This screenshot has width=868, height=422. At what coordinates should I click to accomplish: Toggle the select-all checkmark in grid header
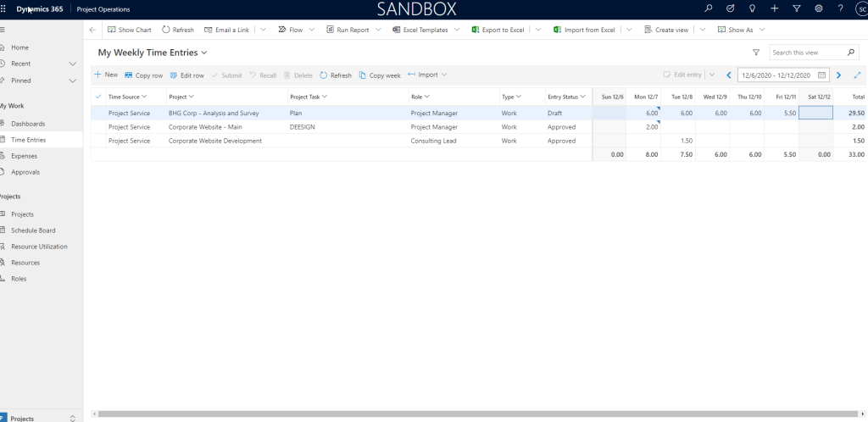[98, 97]
